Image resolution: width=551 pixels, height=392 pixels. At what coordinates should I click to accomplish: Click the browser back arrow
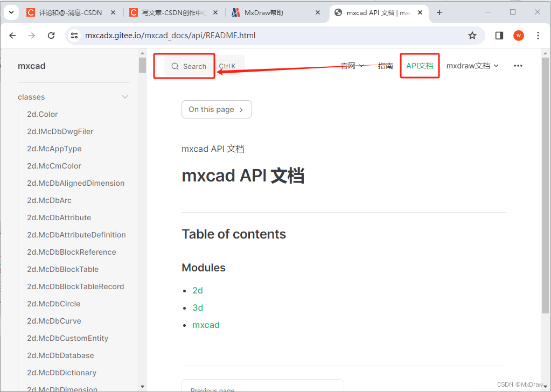click(12, 36)
